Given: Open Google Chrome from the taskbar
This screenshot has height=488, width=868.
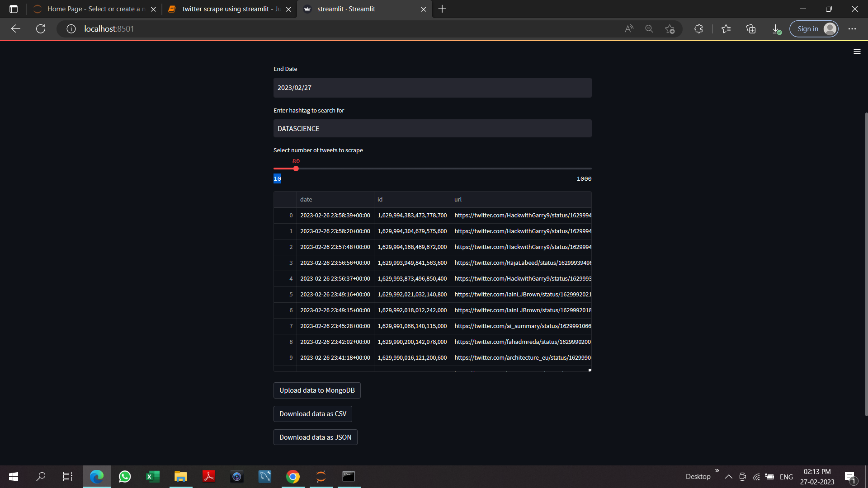Looking at the screenshot, I should click(x=293, y=476).
